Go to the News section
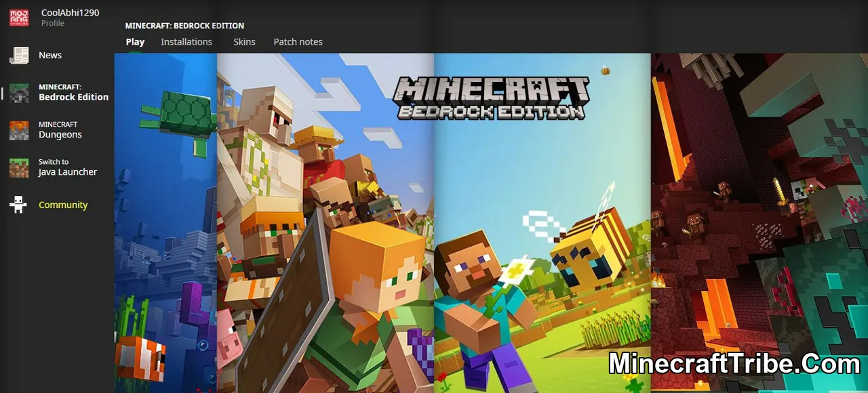The height and width of the screenshot is (393, 868). (x=50, y=56)
